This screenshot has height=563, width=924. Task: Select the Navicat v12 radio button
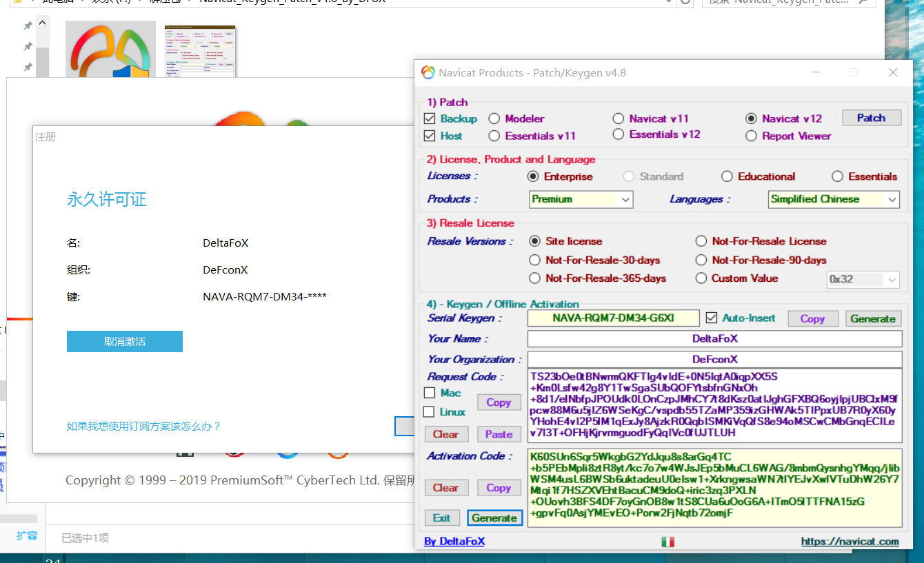[751, 119]
